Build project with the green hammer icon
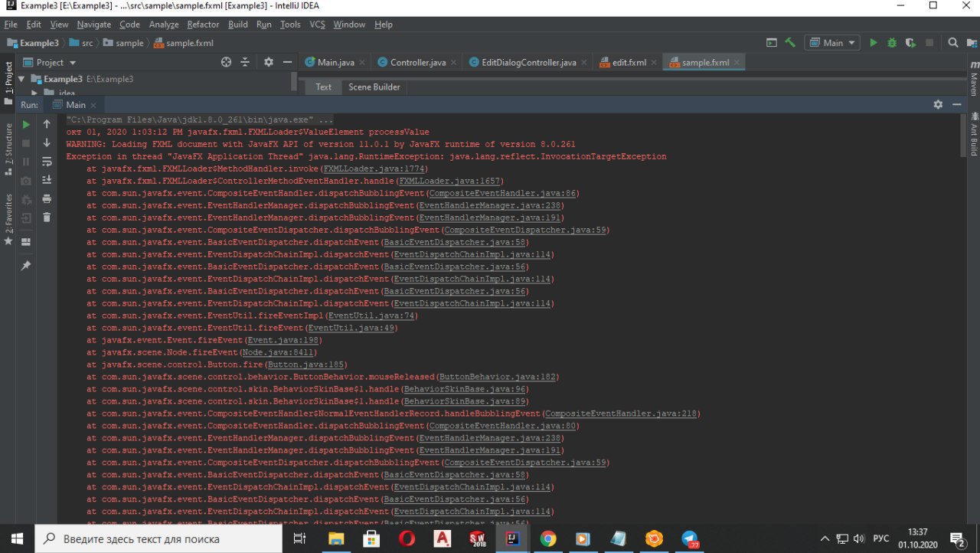This screenshot has width=980, height=553. [x=790, y=43]
